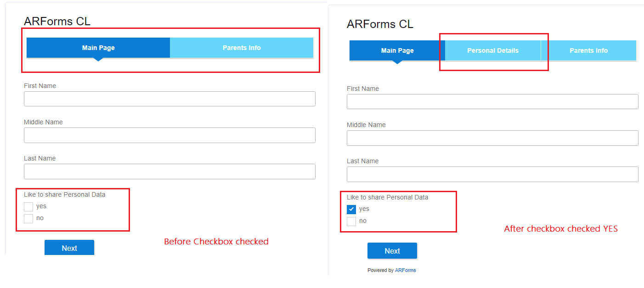Click the Like to share Personal Data label in the three-tab form
Screen dimensions: 644x288
click(387, 197)
